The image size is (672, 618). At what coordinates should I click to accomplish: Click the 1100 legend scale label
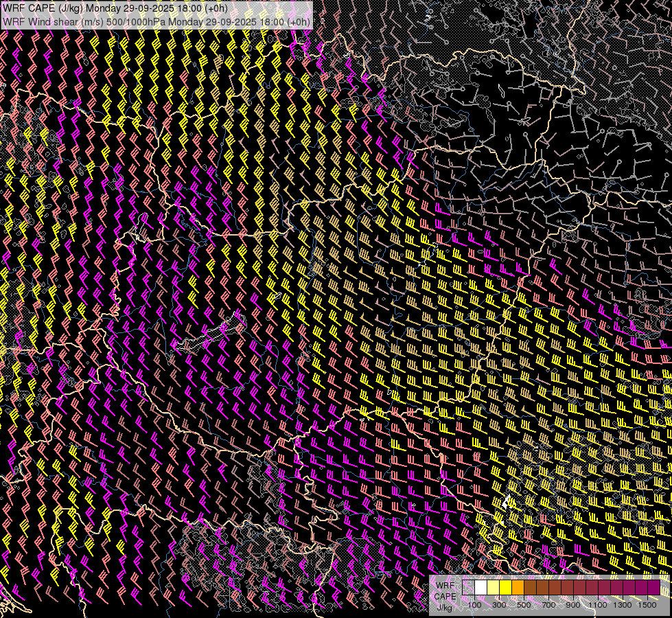pyautogui.click(x=598, y=605)
